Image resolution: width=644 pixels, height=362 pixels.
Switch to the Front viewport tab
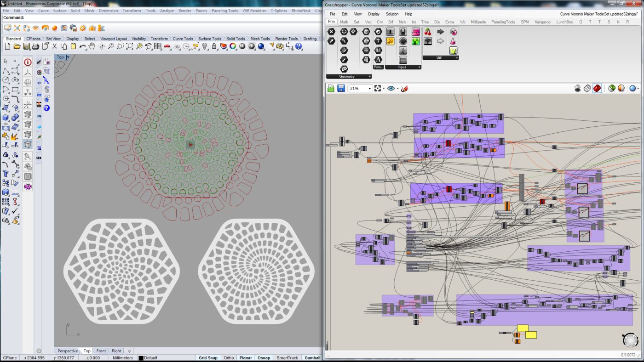101,351
